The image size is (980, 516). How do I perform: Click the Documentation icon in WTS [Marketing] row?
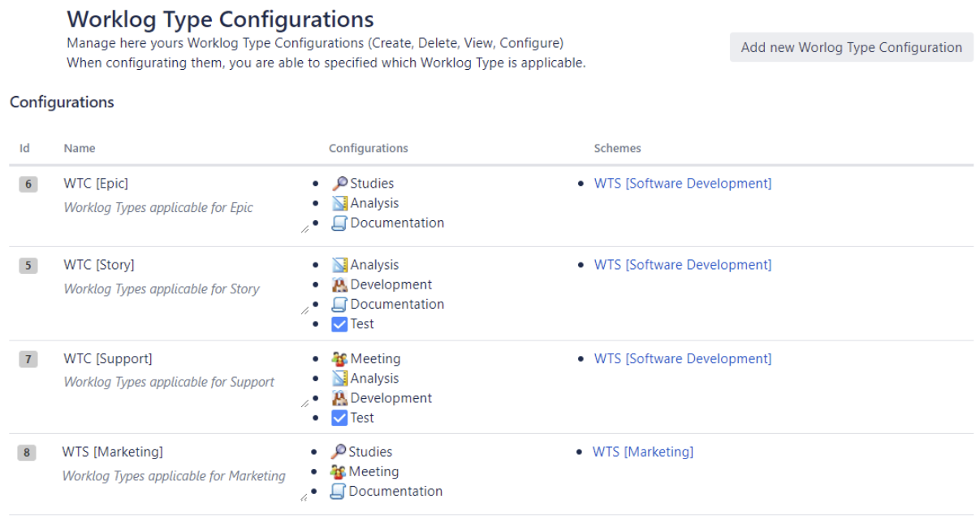point(339,492)
